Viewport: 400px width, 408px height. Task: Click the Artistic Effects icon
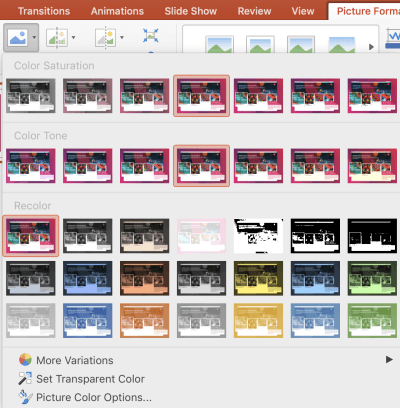[57, 38]
